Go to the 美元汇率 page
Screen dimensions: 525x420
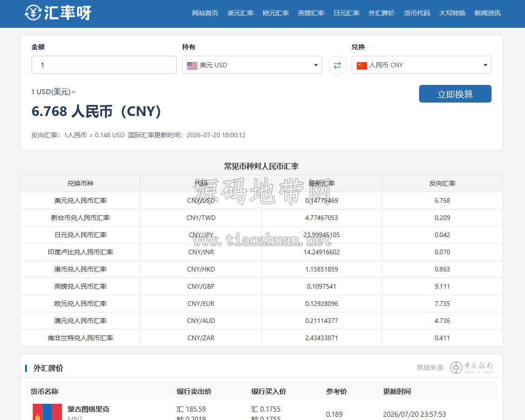tap(240, 13)
